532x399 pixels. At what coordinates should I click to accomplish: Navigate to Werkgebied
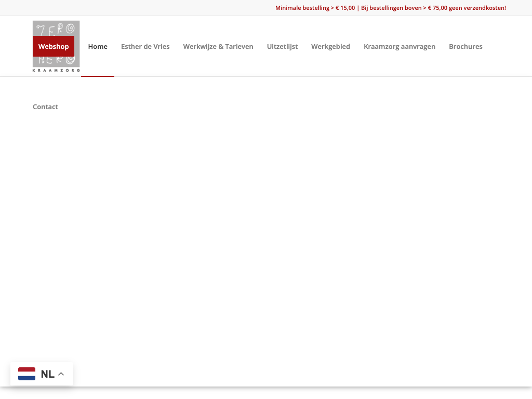pyautogui.click(x=330, y=46)
